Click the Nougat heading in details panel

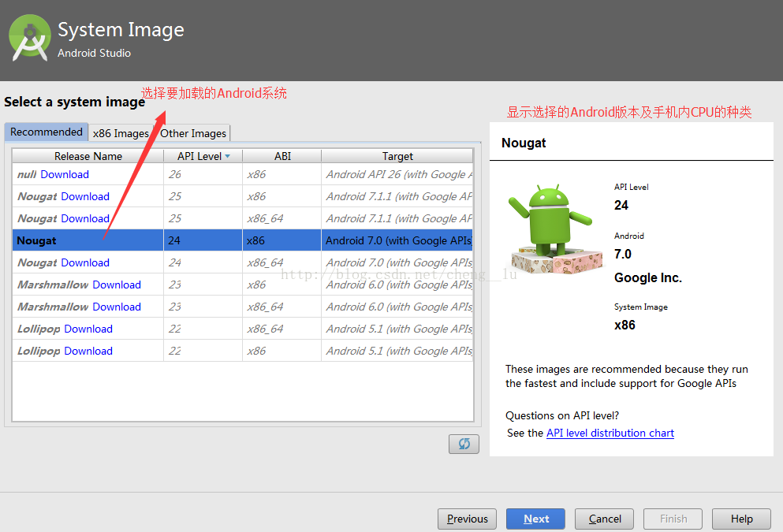coord(524,143)
